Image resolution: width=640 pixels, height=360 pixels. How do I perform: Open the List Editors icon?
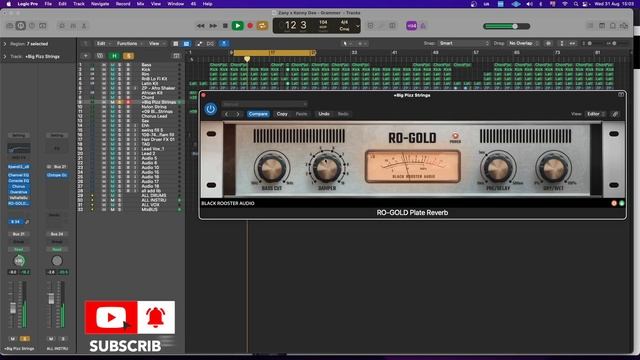tap(591, 26)
